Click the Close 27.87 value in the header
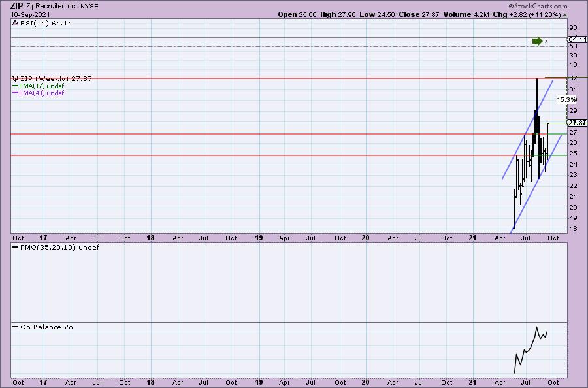 pyautogui.click(x=419, y=14)
